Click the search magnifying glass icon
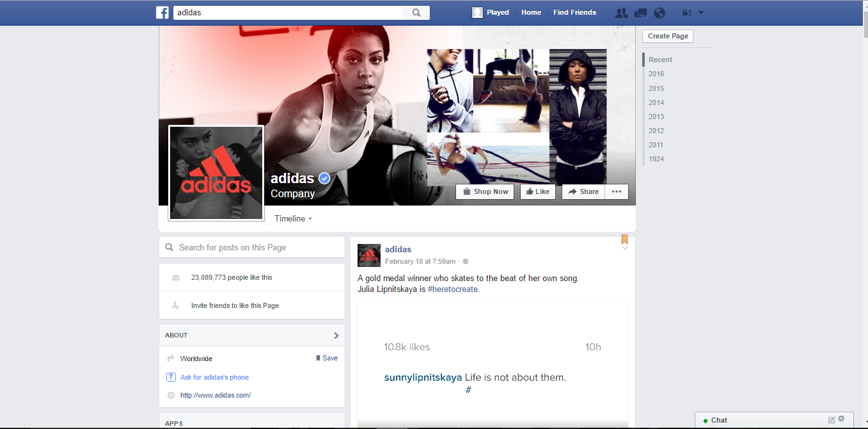Viewport: 868px width, 429px height. click(416, 12)
